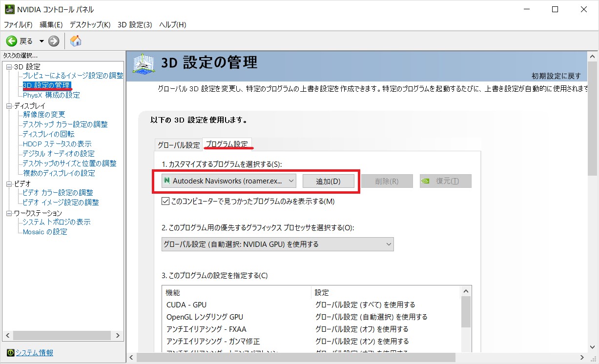The width and height of the screenshot is (599, 364).
Task: Switch to the グローバル設定 tab
Action: tap(178, 144)
